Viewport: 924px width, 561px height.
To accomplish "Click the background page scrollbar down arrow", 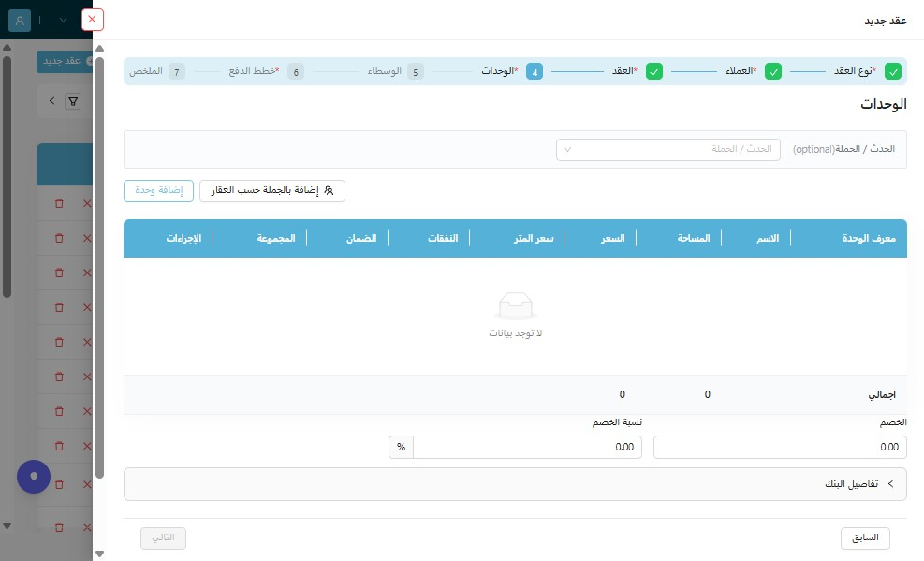I will (7, 525).
